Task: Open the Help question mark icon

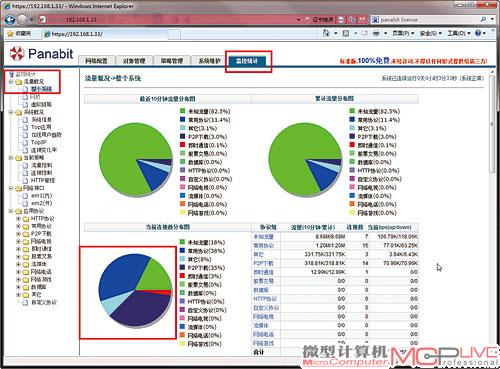Action: (x=478, y=33)
